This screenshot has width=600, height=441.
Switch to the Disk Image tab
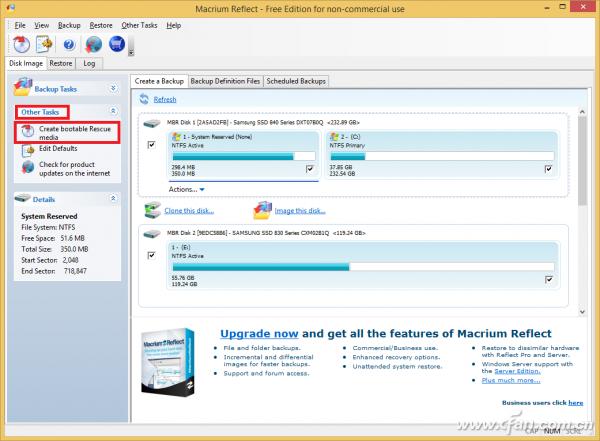pos(26,63)
